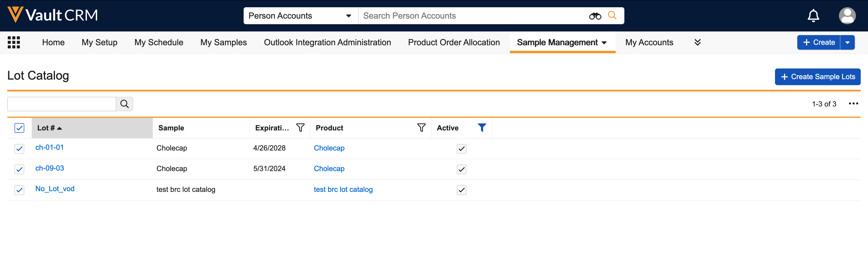Deselect the ch-01-01 row checkbox

20,149
